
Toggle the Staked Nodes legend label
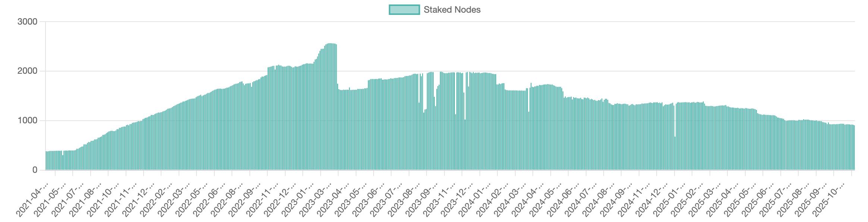click(x=452, y=10)
